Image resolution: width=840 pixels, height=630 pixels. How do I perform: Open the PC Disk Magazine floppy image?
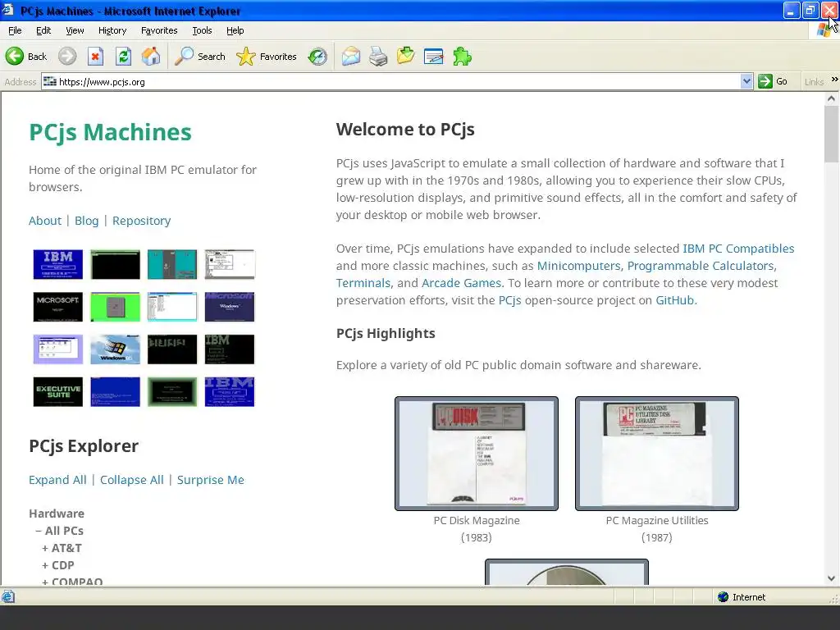(x=477, y=453)
